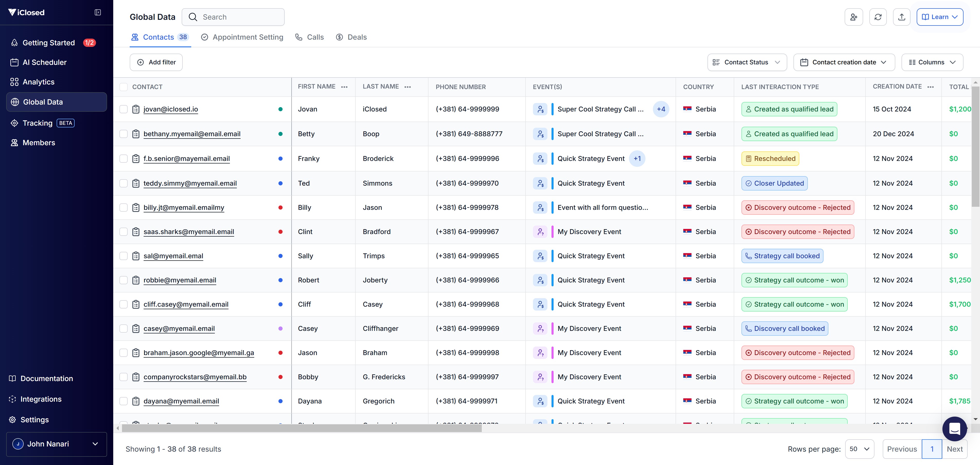This screenshot has width=980, height=465.
Task: Open contact details icon for jovan@iclosed.io
Action: [136, 109]
